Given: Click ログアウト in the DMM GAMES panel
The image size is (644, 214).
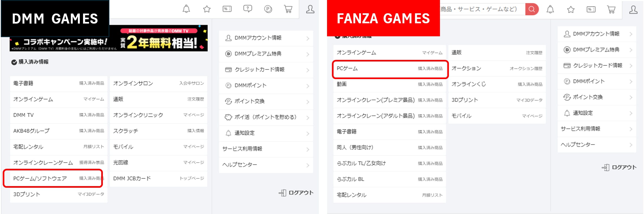Looking at the screenshot, I should point(296,193).
